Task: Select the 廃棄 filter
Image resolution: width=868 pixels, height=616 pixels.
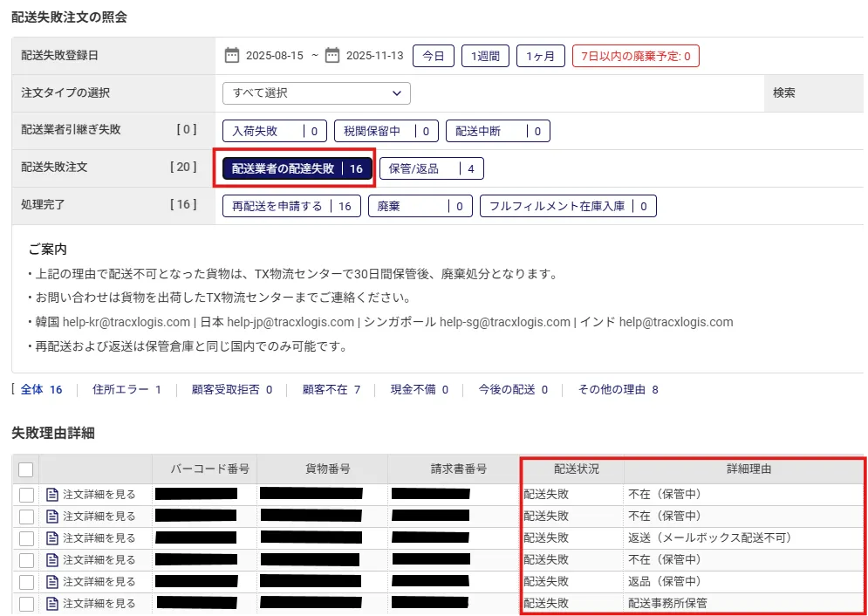Action: coord(420,207)
